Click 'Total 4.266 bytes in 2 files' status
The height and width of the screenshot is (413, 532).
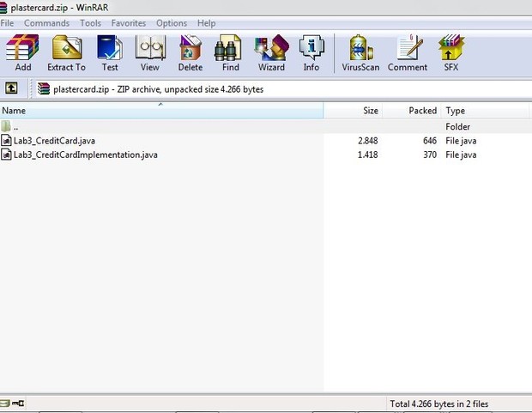[439, 404]
